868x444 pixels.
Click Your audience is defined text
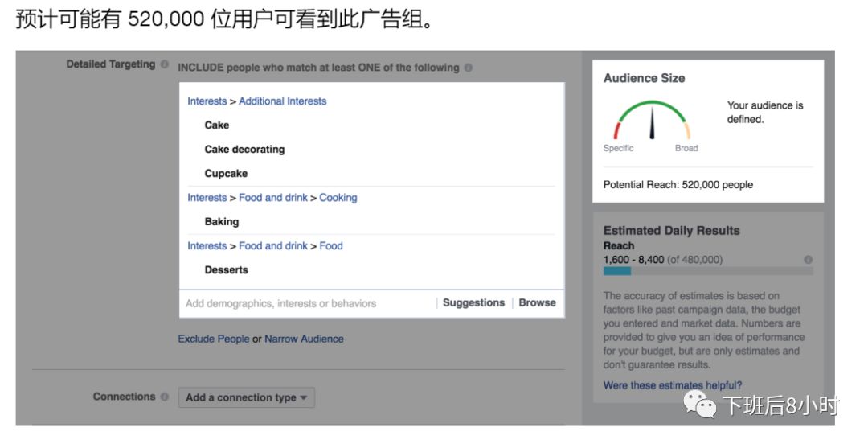pyautogui.click(x=764, y=112)
